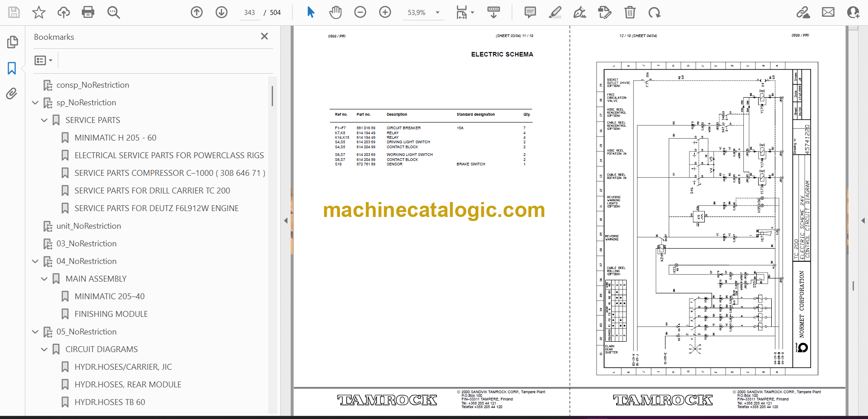This screenshot has height=419, width=868.
Task: Collapse the 04_NoRestriction bookmark
Action: [x=35, y=261]
